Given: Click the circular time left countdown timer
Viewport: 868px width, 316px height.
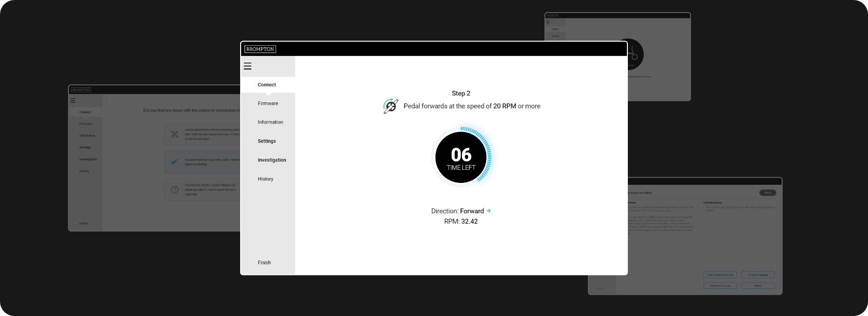Looking at the screenshot, I should pos(461,158).
